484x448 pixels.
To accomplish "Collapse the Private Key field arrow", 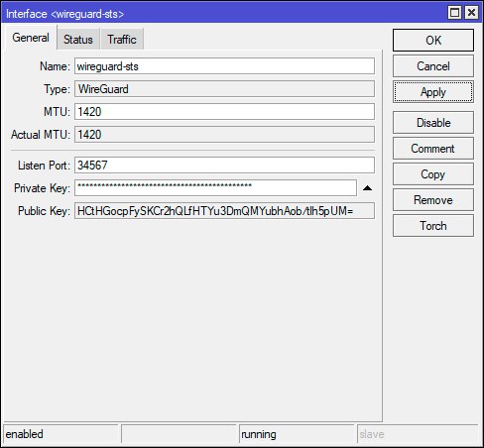I will pyautogui.click(x=367, y=188).
